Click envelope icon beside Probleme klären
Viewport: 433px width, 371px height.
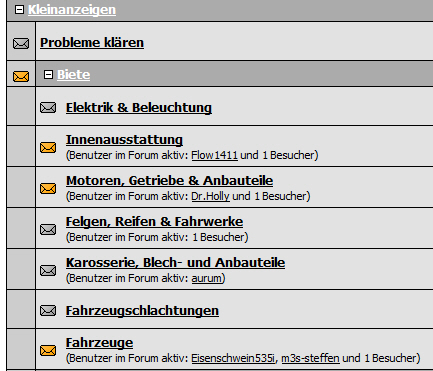(x=21, y=43)
